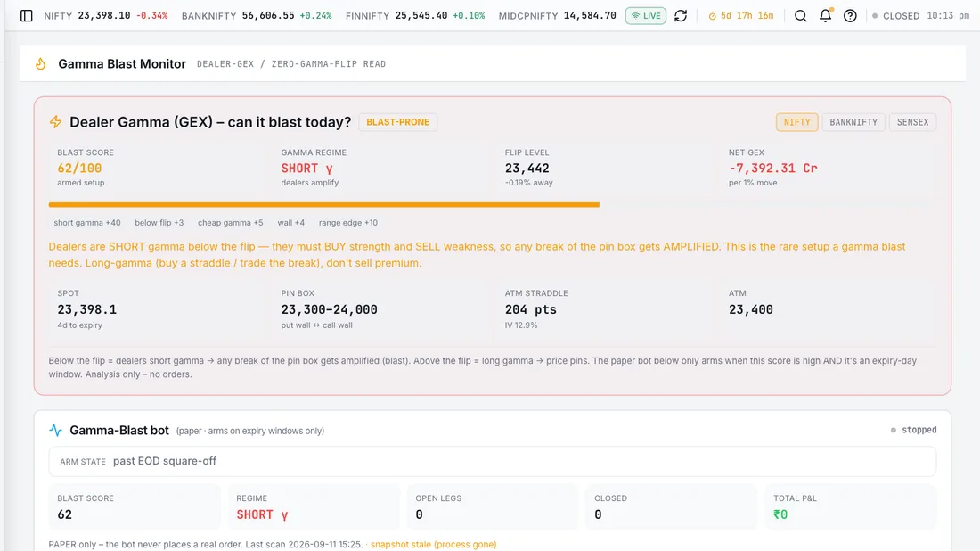Viewport: 980px width, 551px height.
Task: Click the 'stopped' bot status indicator
Action: point(913,431)
